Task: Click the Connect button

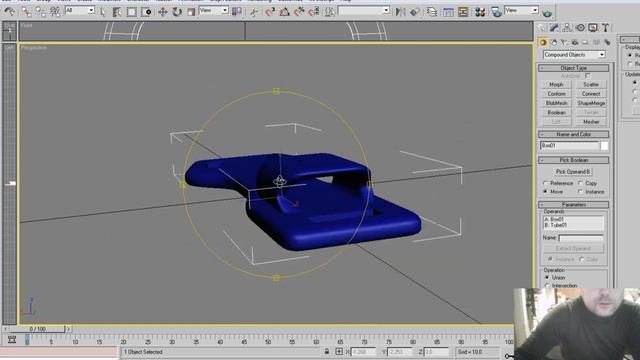Action: 591,94
